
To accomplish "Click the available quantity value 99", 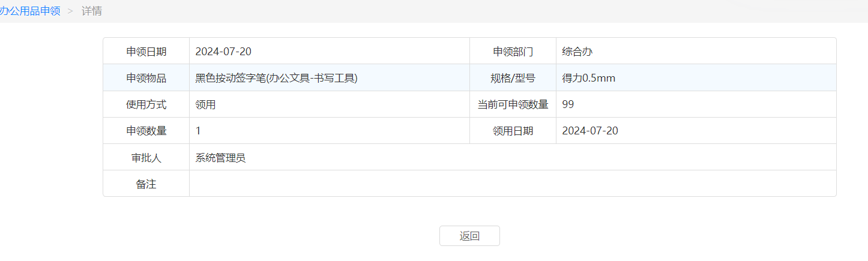I will tap(568, 104).
